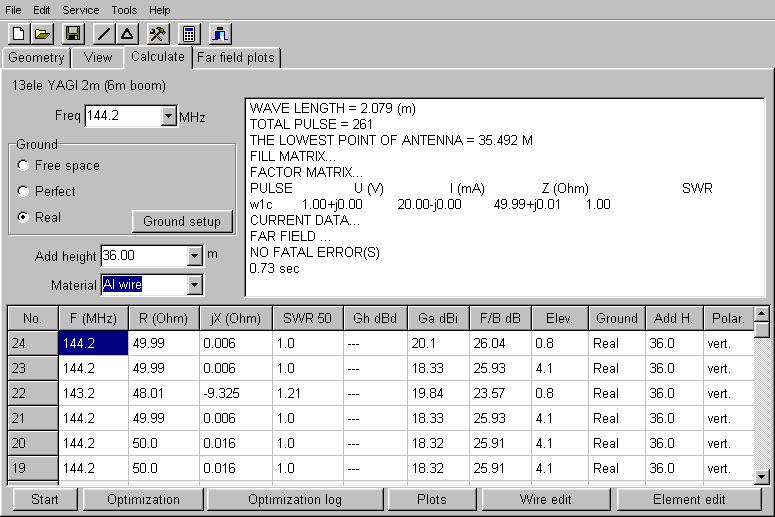Select row 22 frequency cell 143.2

pos(93,393)
